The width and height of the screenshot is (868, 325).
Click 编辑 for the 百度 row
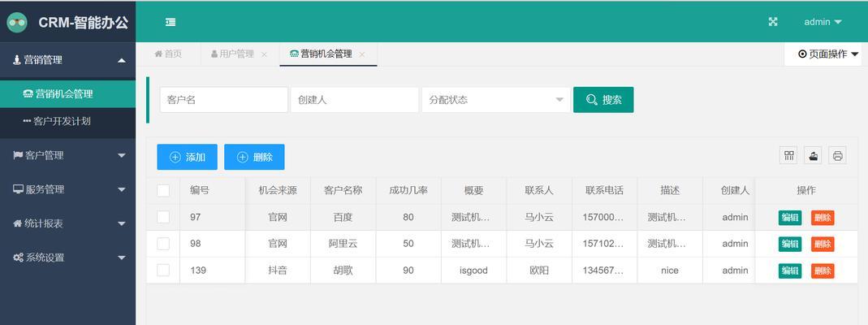(790, 218)
